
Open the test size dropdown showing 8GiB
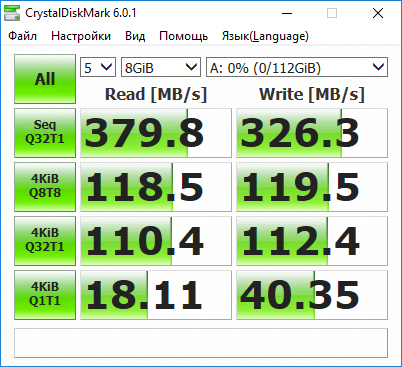(161, 67)
